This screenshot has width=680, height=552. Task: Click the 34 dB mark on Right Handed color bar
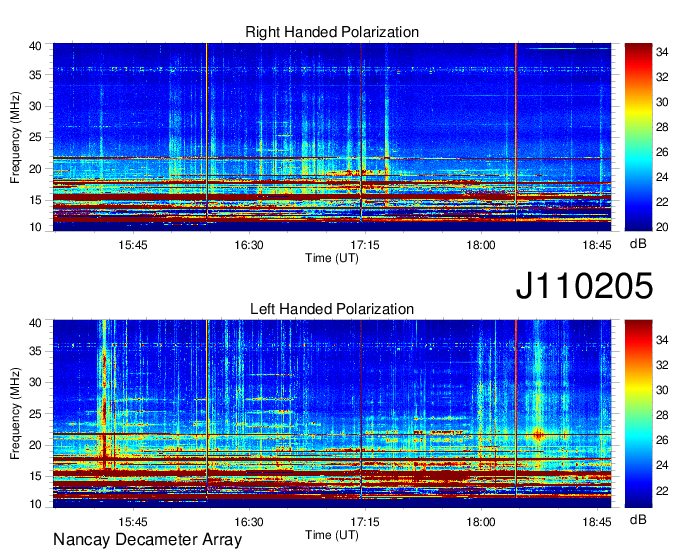(662, 52)
